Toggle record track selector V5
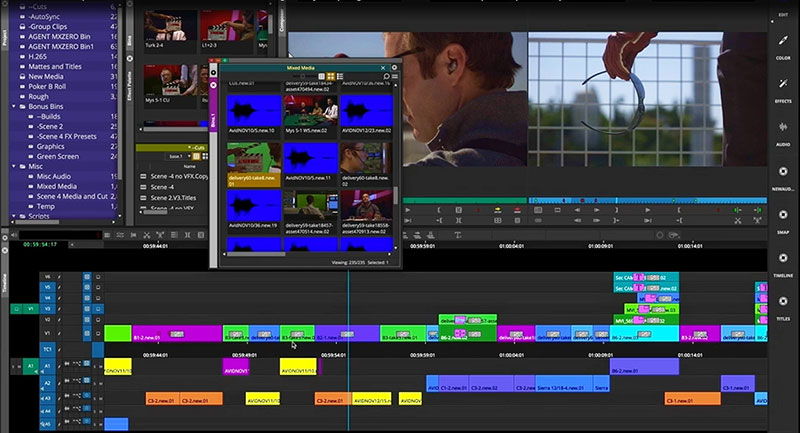800x433 pixels. 47,287
